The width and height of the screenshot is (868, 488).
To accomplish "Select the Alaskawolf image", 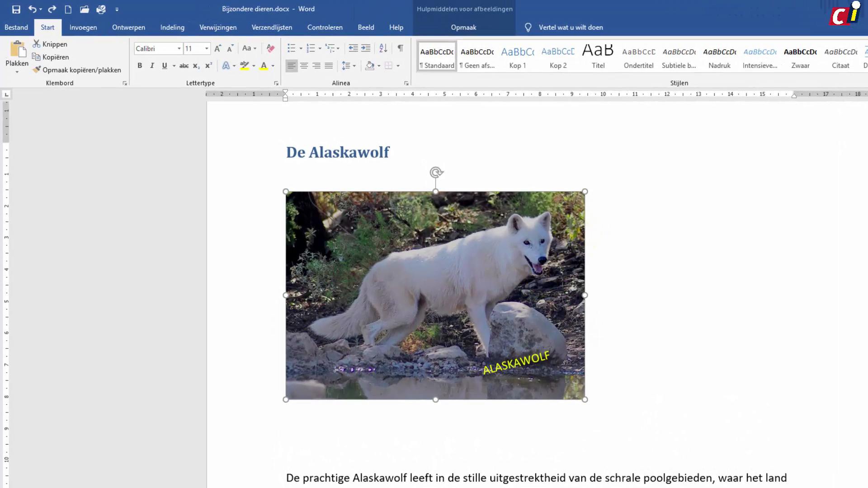I will [x=435, y=295].
